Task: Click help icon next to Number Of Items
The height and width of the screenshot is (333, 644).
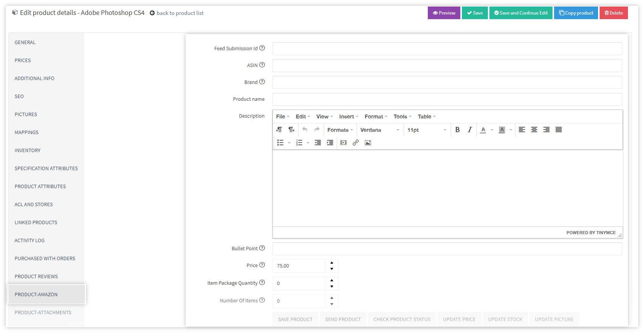Action: (262, 300)
